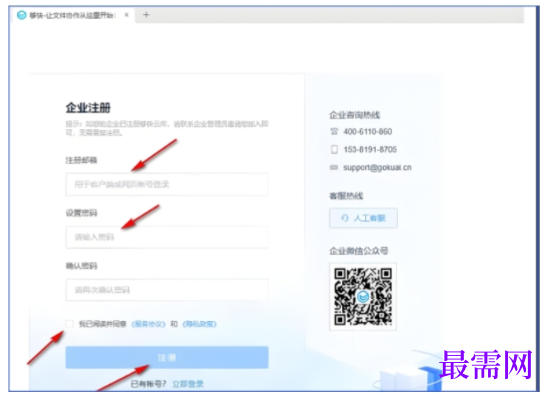551x396 pixels.
Task: Click the blue 注册 register button
Action: coord(167,358)
